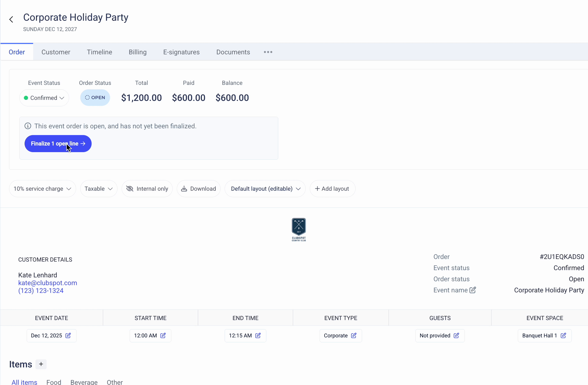This screenshot has width=588, height=385.
Task: Edit the Corporate event type
Action: [x=354, y=336]
